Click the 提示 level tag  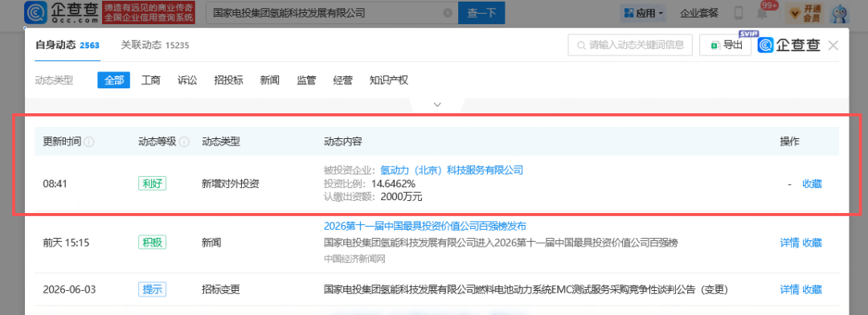(152, 289)
